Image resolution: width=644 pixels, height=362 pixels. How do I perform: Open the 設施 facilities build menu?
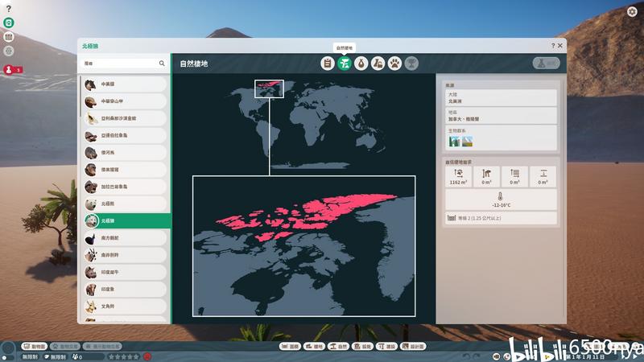[x=363, y=347]
